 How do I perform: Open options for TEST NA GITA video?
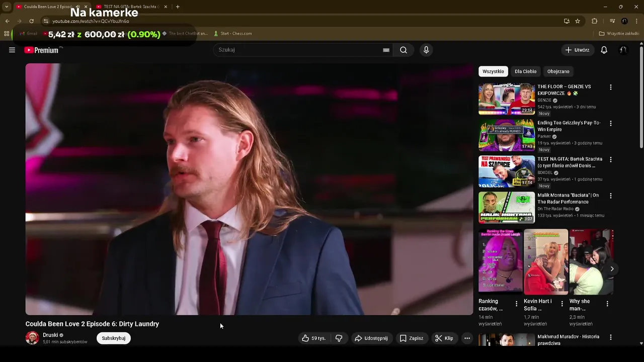click(611, 159)
